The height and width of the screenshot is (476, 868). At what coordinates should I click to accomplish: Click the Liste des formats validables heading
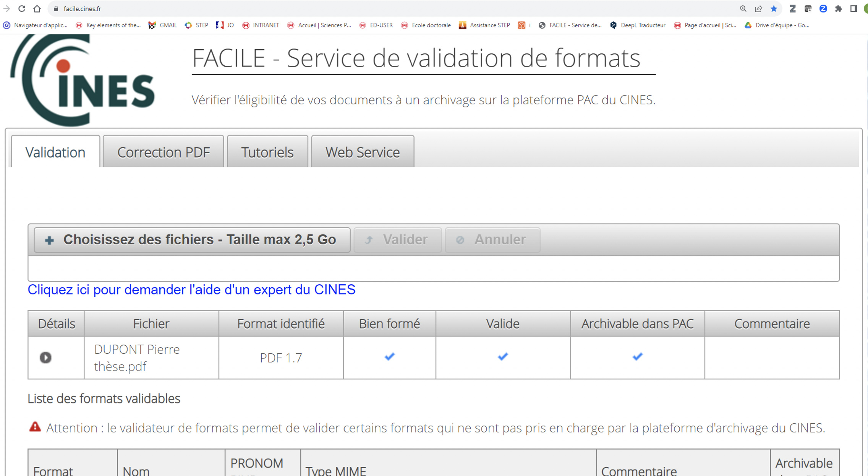point(104,398)
